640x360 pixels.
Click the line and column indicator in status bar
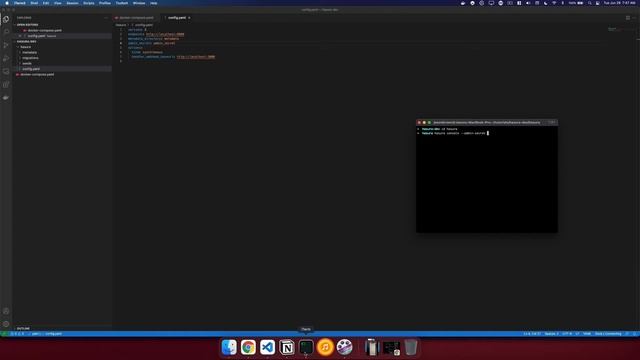pos(532,334)
